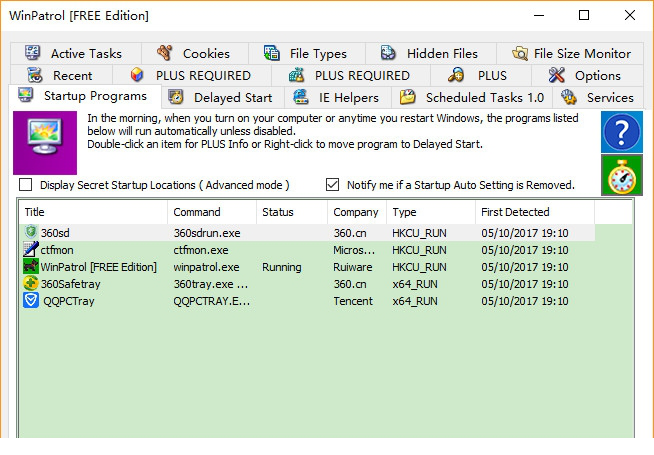
Task: Click the Active Tasks tab icon
Action: 33,53
